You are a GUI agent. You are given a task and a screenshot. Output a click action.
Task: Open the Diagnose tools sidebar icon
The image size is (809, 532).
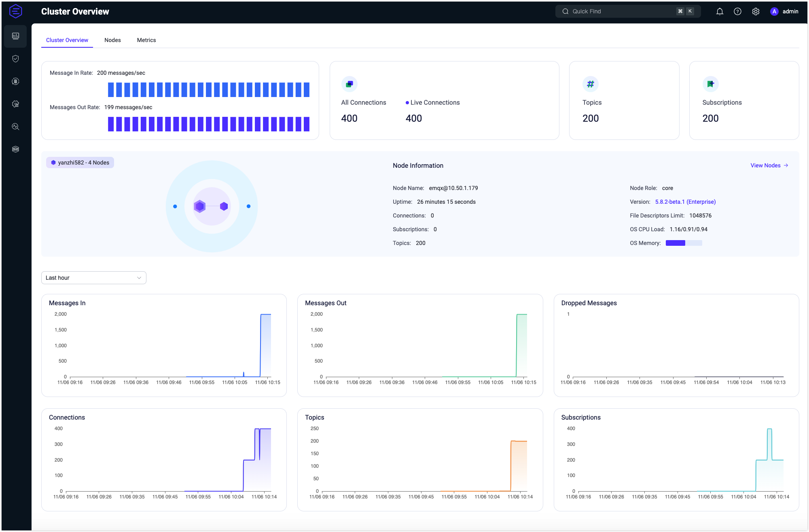(x=15, y=127)
